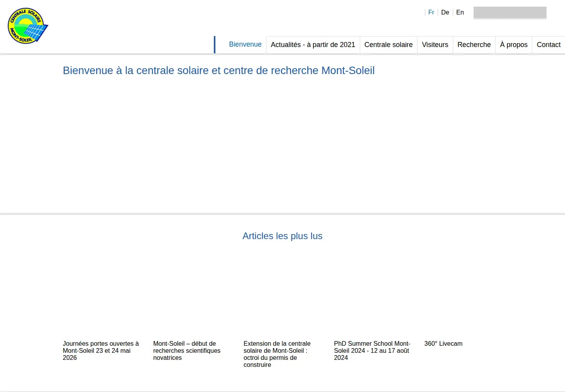This screenshot has height=392, width=565.
Task: Switch language to Fr
Action: (x=431, y=13)
